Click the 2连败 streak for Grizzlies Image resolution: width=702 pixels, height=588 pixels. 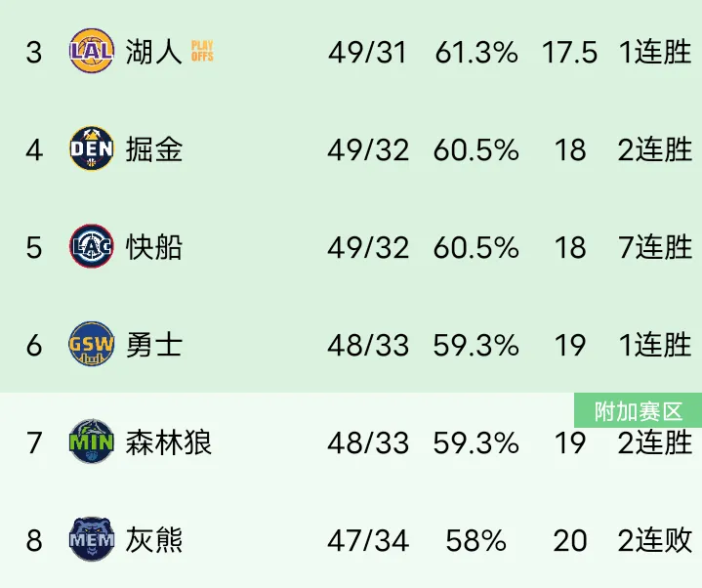pos(655,540)
